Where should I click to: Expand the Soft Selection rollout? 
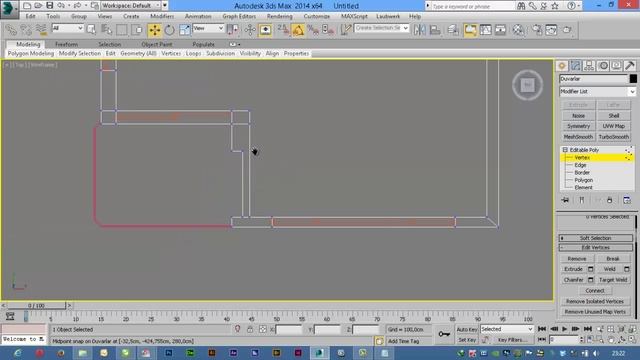coord(596,238)
